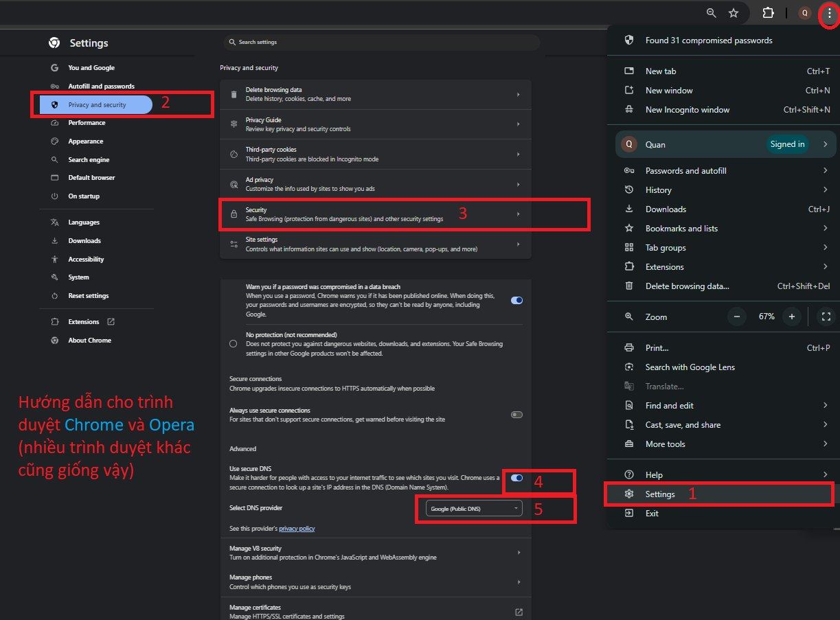
Task: Open Quan signed-in profile entry
Action: click(726, 144)
